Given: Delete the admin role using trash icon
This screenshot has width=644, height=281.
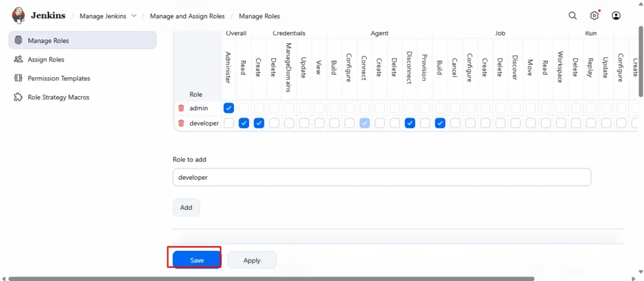Looking at the screenshot, I should pyautogui.click(x=181, y=108).
